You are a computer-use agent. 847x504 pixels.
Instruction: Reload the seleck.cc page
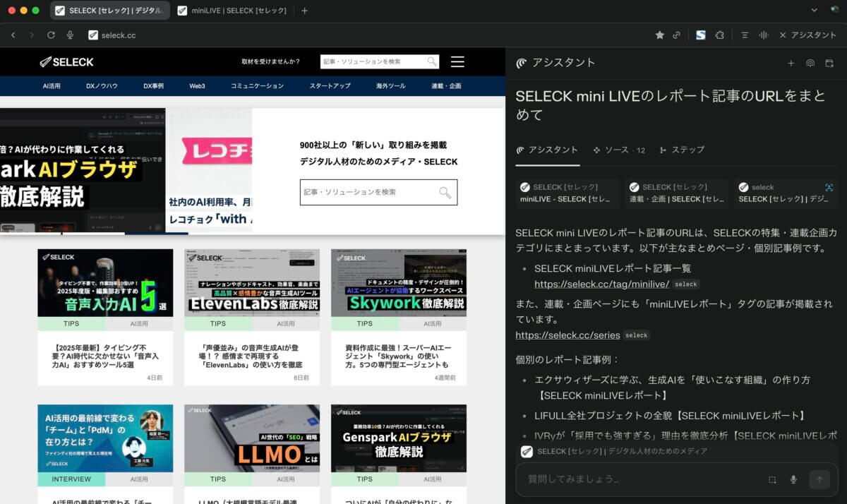pyautogui.click(x=51, y=35)
